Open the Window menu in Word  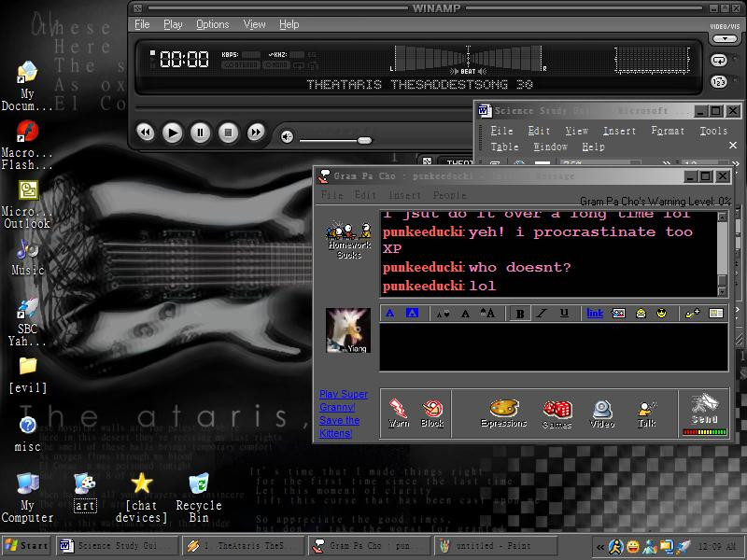click(x=550, y=147)
